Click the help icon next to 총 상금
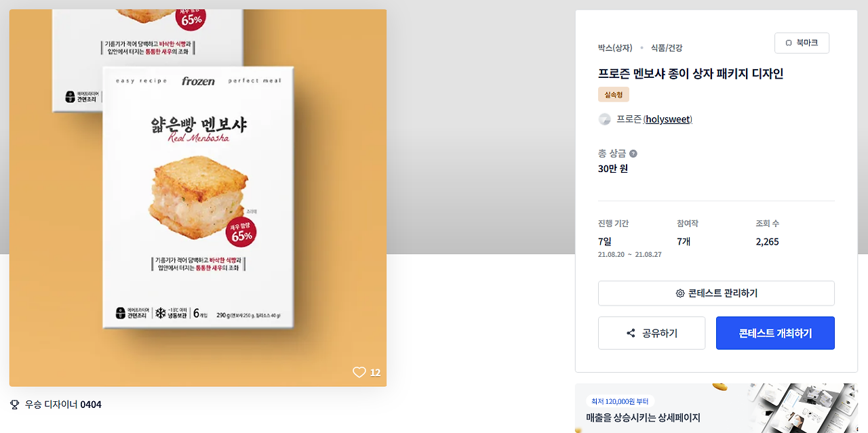This screenshot has width=868, height=433. 633,154
